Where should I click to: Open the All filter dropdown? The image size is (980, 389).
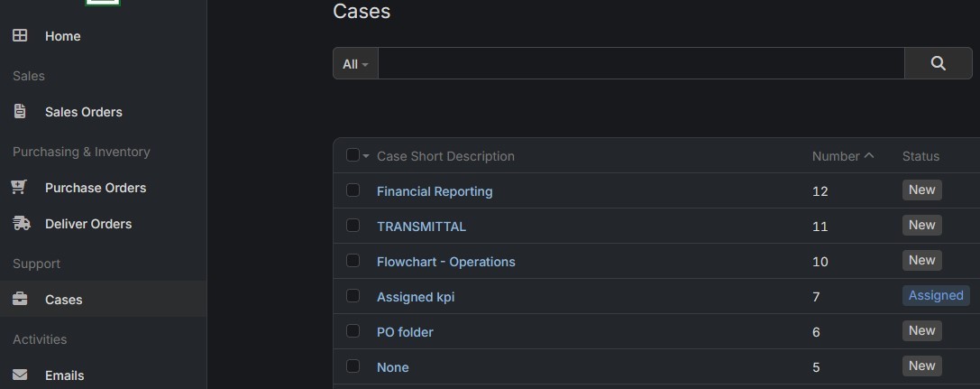point(355,64)
